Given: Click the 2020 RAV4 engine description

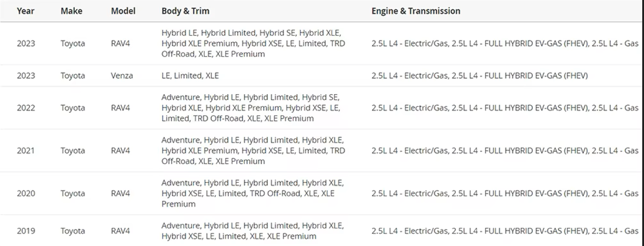Looking at the screenshot, I should [505, 193].
